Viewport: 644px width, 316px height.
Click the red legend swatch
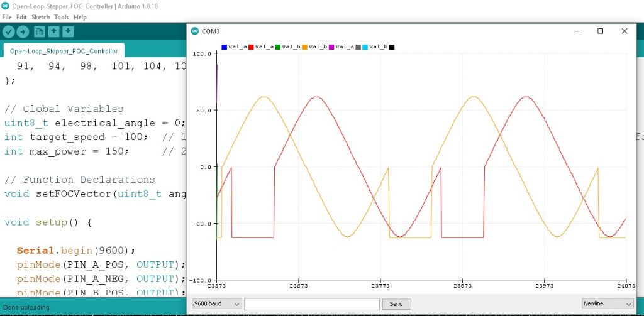click(x=251, y=47)
